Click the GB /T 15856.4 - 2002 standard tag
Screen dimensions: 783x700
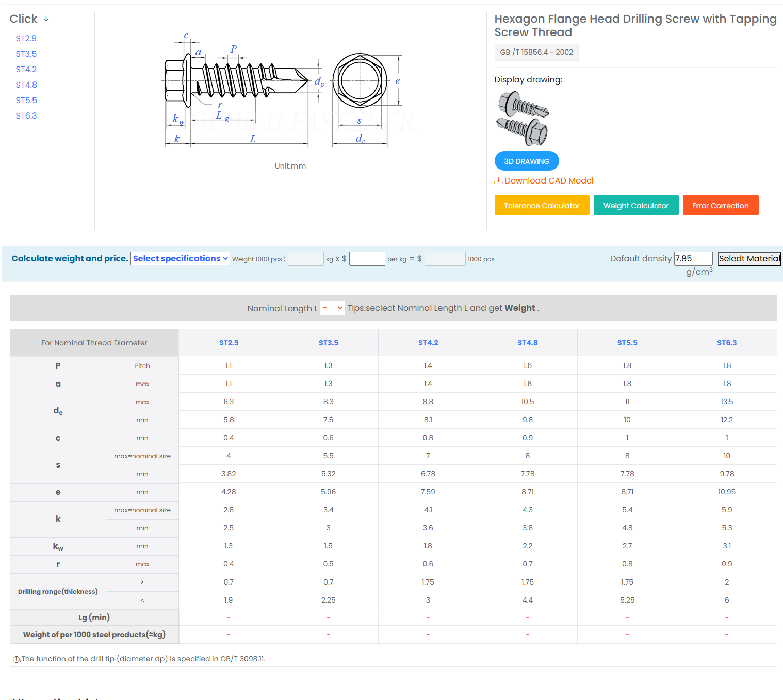(536, 52)
